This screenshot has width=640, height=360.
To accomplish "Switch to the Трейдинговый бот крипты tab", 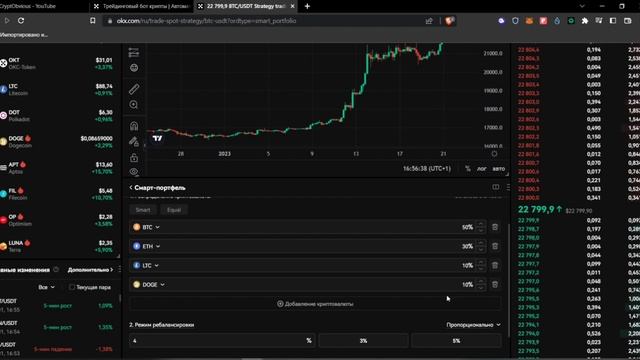I will (x=141, y=6).
